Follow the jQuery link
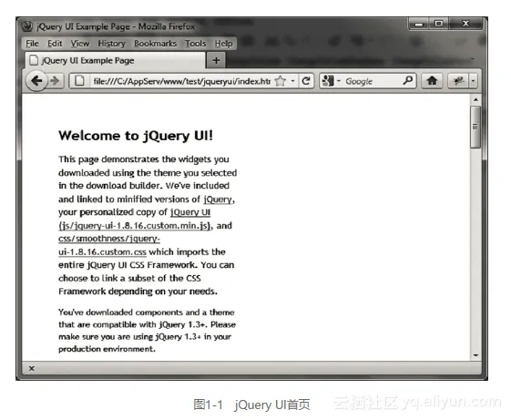 pos(218,200)
